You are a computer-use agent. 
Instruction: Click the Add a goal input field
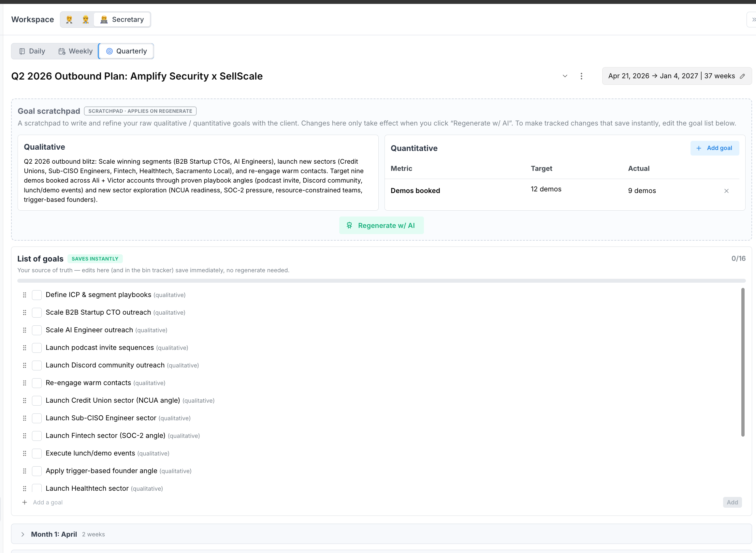point(375,502)
